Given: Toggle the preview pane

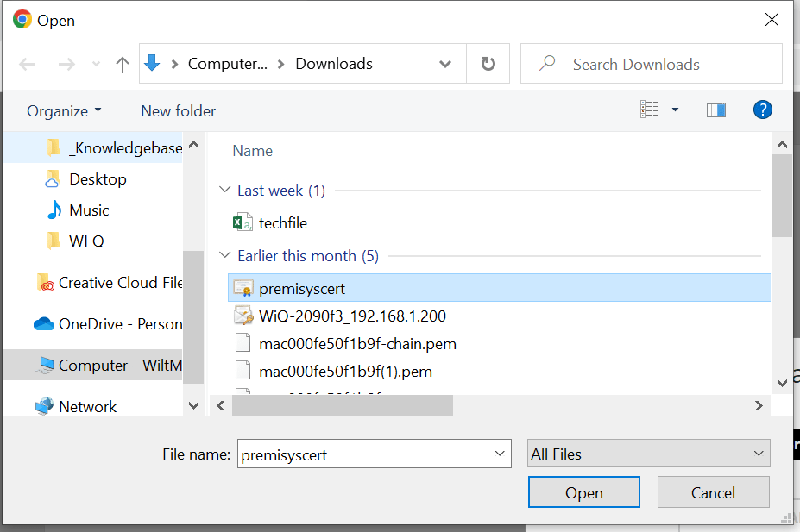Looking at the screenshot, I should [715, 110].
